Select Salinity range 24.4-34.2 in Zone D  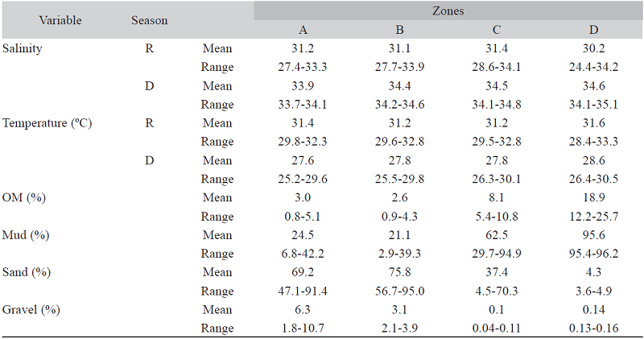[x=593, y=67]
